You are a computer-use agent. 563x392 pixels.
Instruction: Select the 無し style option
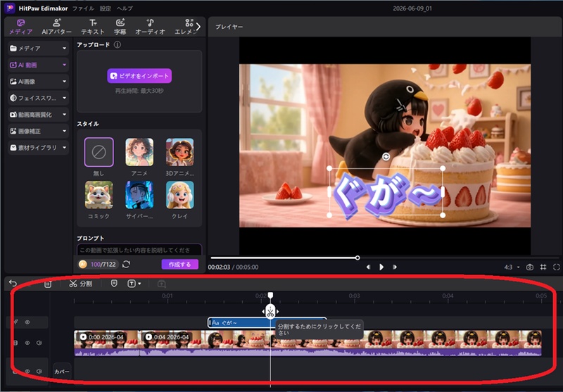coord(99,152)
